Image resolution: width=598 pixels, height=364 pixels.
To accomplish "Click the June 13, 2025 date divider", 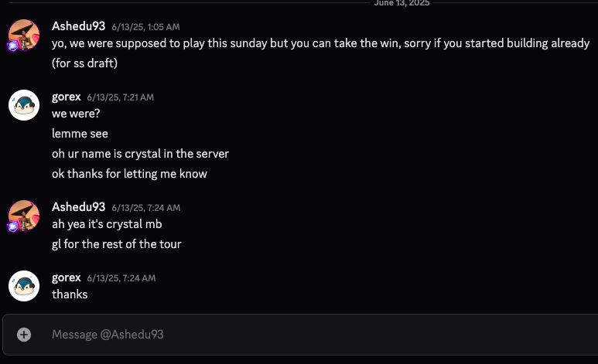I will (402, 3).
